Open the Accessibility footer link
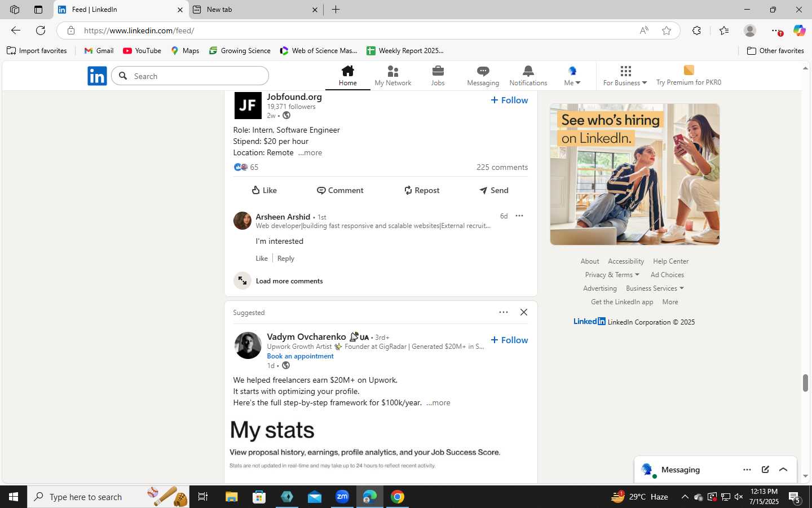 626,261
